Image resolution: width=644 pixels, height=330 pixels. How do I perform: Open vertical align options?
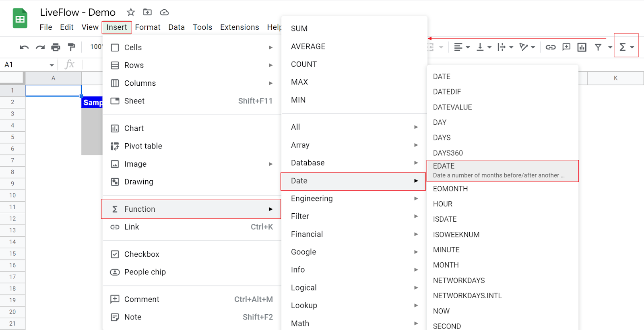(483, 47)
